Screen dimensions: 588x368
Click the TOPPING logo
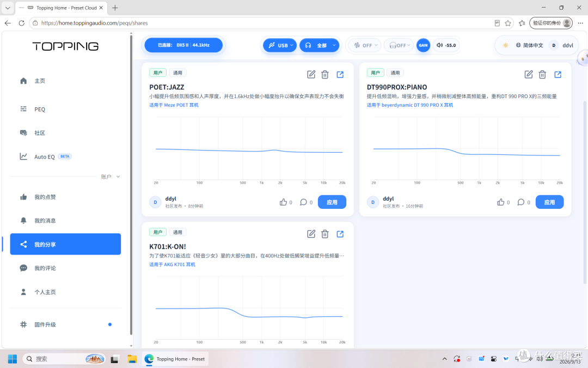(x=65, y=46)
